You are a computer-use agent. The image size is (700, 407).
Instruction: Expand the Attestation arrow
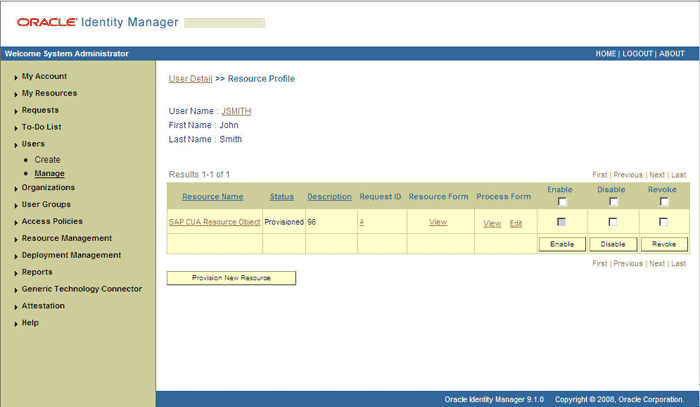tap(16, 307)
